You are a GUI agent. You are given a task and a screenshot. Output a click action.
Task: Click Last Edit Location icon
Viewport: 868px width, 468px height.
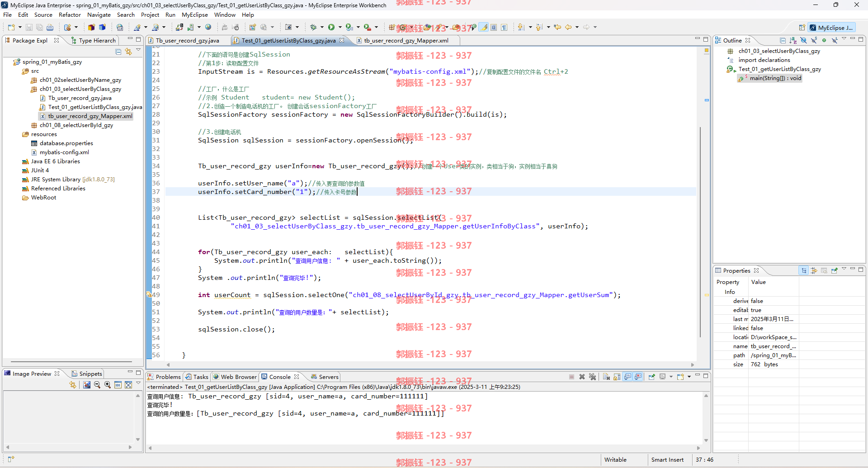coord(557,27)
